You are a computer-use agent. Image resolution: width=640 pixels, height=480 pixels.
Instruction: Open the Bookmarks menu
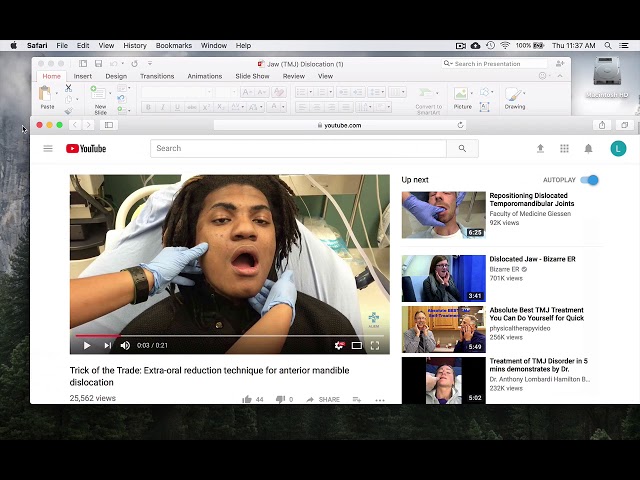(x=174, y=46)
